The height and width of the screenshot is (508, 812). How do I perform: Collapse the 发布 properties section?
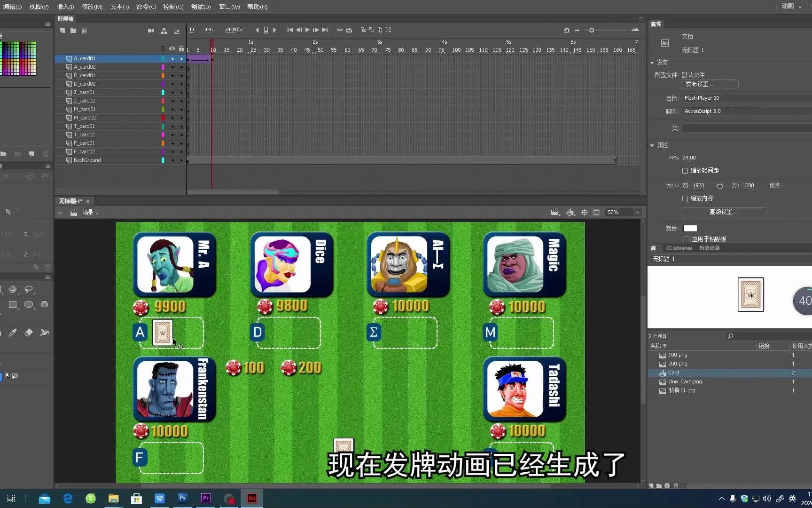tap(652, 62)
